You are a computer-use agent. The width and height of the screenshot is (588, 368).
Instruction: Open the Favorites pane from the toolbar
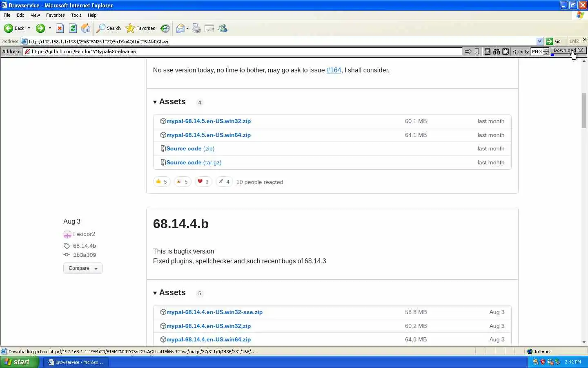pyautogui.click(x=140, y=28)
